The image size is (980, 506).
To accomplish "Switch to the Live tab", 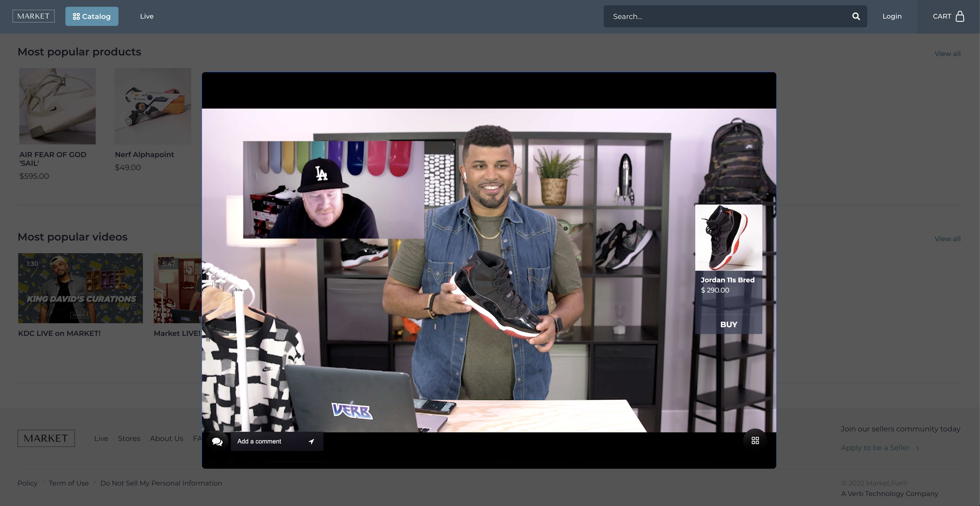I will tap(146, 16).
